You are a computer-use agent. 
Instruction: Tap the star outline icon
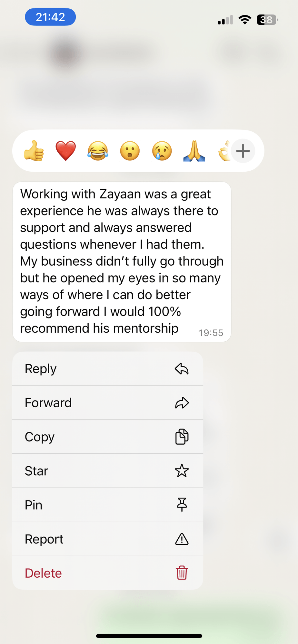tap(182, 471)
